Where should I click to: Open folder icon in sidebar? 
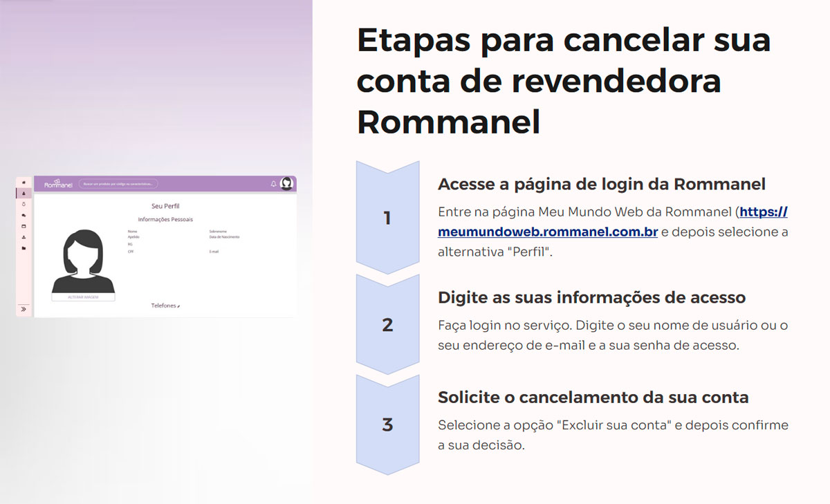click(24, 248)
